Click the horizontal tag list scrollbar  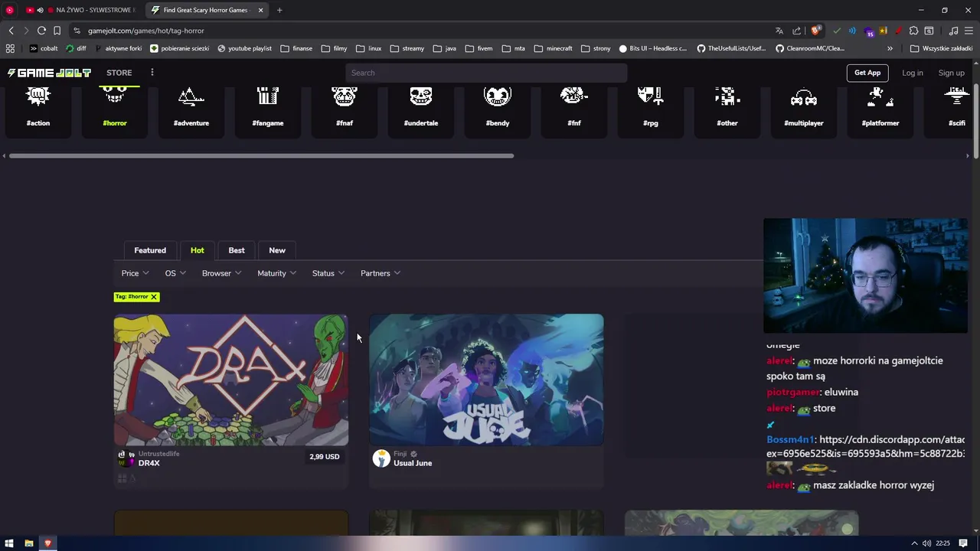(261, 156)
